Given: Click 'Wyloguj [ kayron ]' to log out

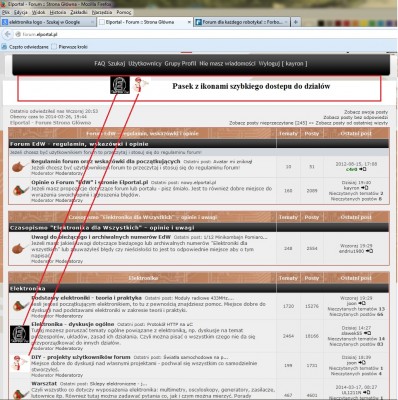Looking at the screenshot, I should tap(283, 63).
